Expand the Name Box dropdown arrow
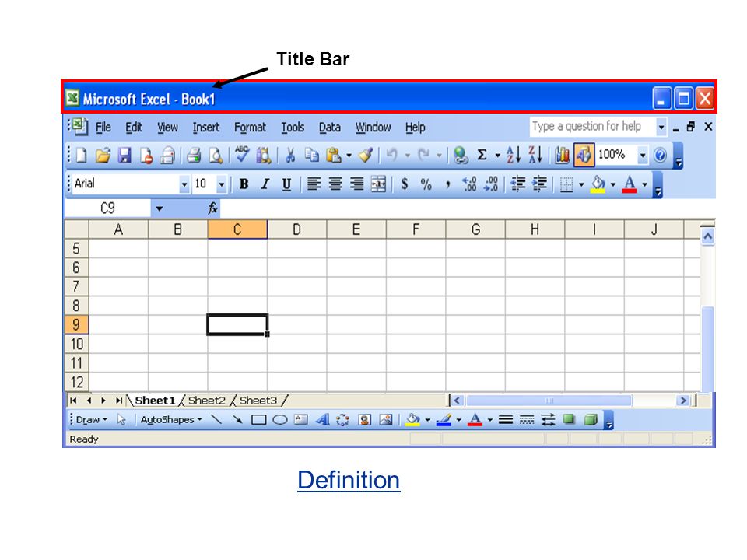Viewport: 747px width, 560px height. click(x=159, y=208)
